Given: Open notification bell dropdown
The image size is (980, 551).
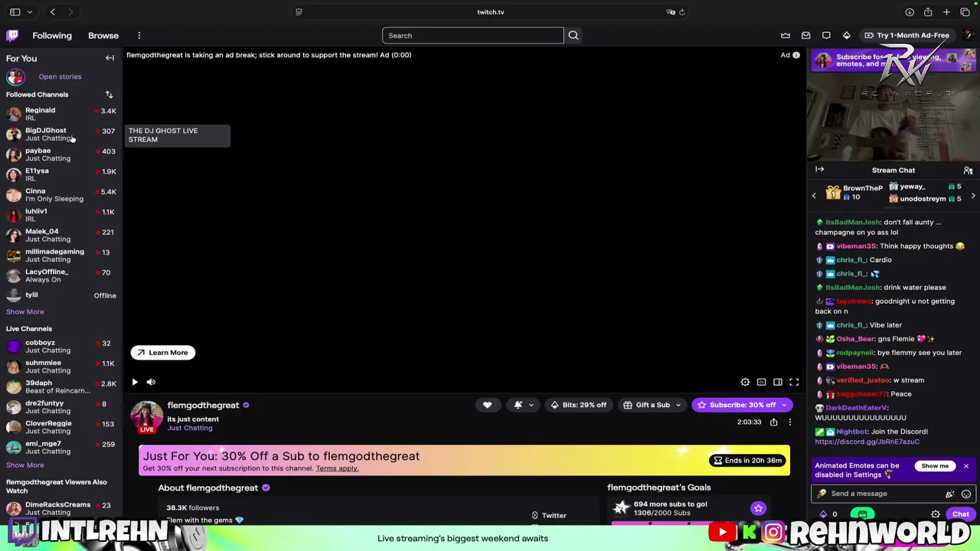Looking at the screenshot, I should coord(522,405).
